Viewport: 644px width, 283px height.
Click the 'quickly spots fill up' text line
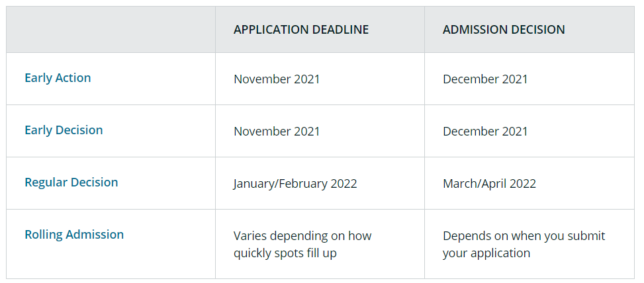click(x=285, y=253)
